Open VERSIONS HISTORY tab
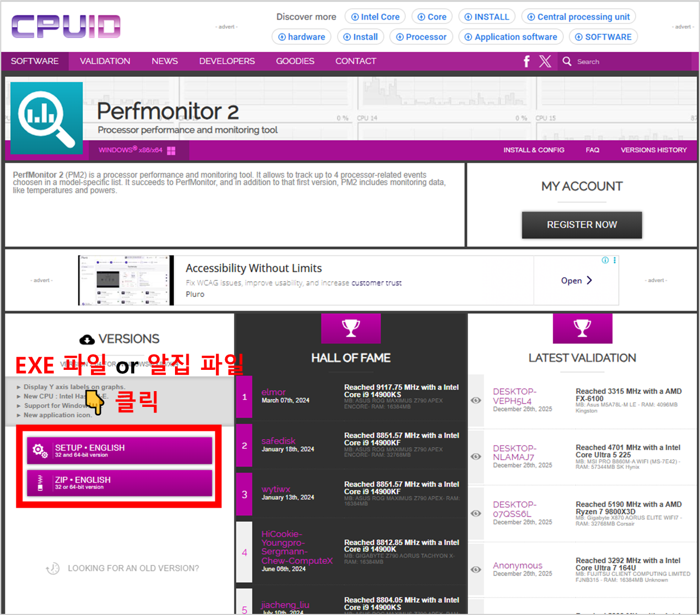Viewport: 700px width, 615px height. tap(654, 150)
